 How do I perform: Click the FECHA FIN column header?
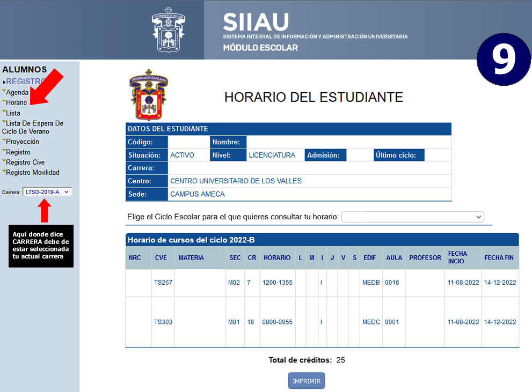tap(499, 257)
